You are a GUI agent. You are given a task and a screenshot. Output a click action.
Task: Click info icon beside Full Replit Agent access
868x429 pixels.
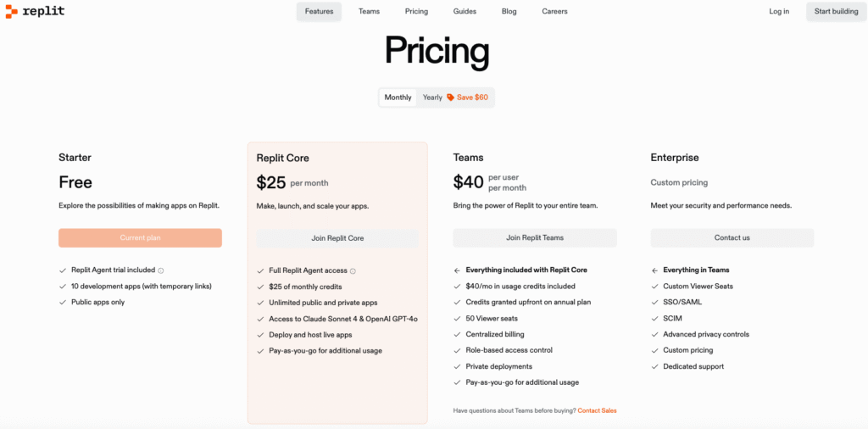pos(353,271)
